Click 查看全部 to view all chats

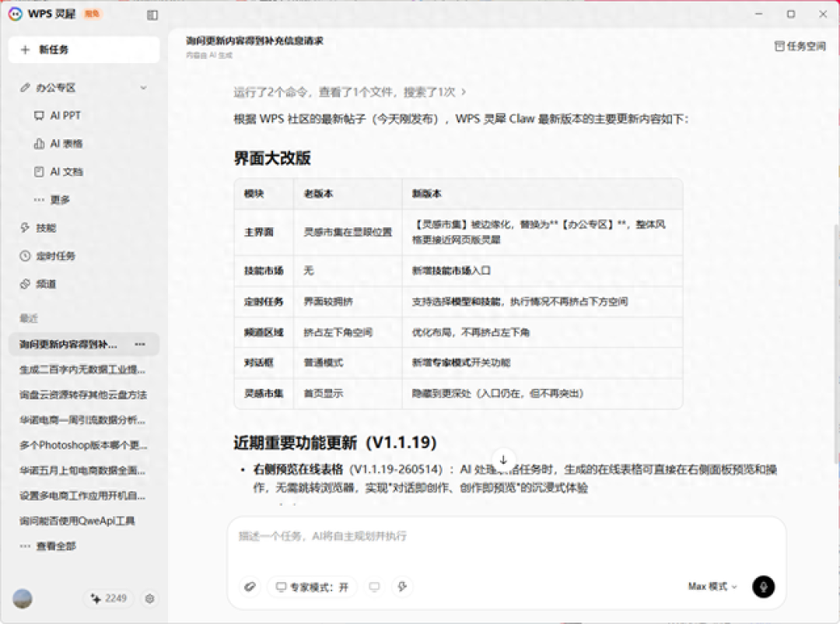56,546
